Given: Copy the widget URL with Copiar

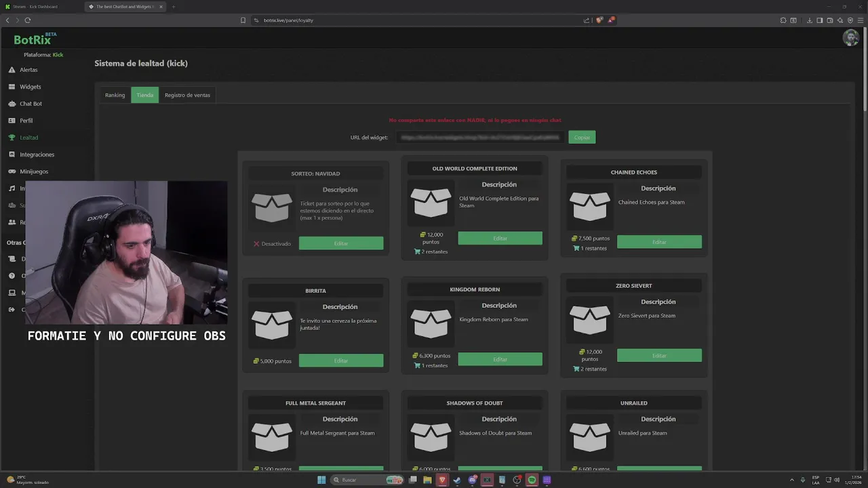Looking at the screenshot, I should [582, 137].
